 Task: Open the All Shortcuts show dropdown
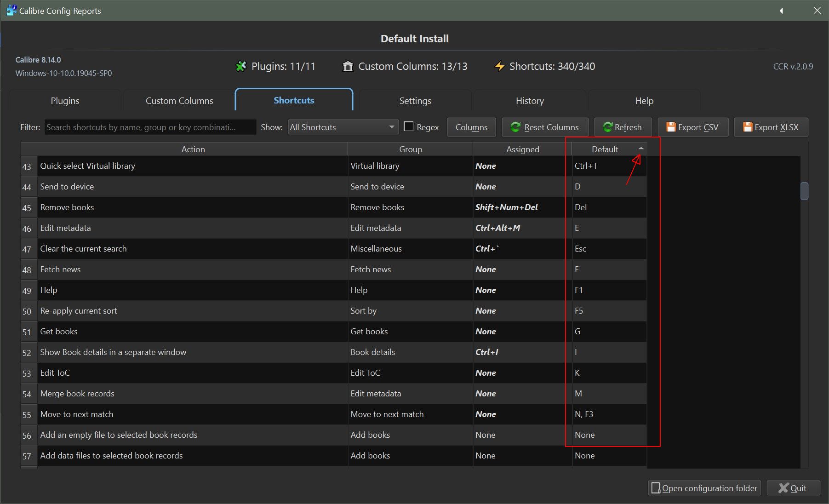[343, 127]
